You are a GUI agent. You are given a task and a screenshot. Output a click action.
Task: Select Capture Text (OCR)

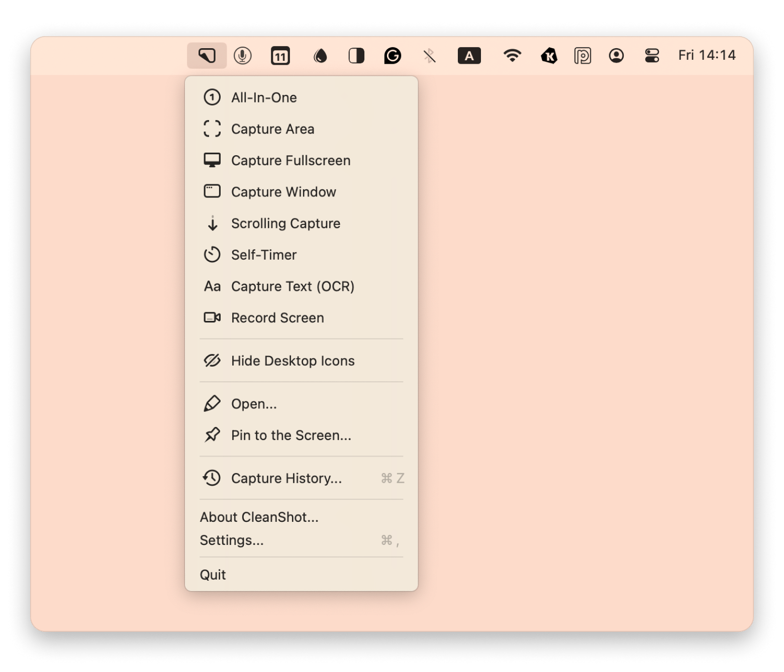[x=292, y=286]
